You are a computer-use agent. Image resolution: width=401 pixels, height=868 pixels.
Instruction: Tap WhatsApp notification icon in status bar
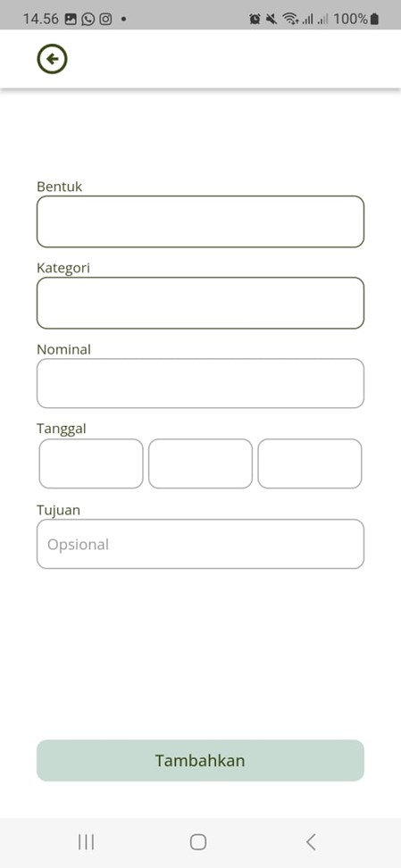pyautogui.click(x=88, y=19)
